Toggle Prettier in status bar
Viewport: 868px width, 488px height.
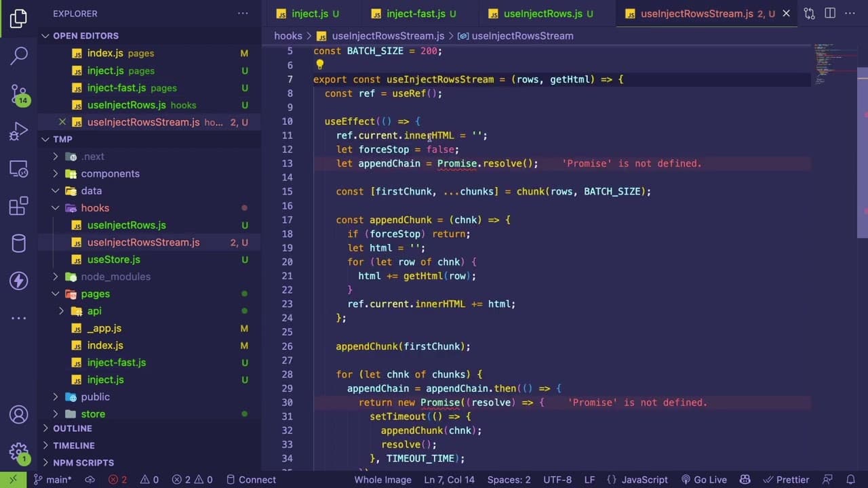pyautogui.click(x=786, y=479)
